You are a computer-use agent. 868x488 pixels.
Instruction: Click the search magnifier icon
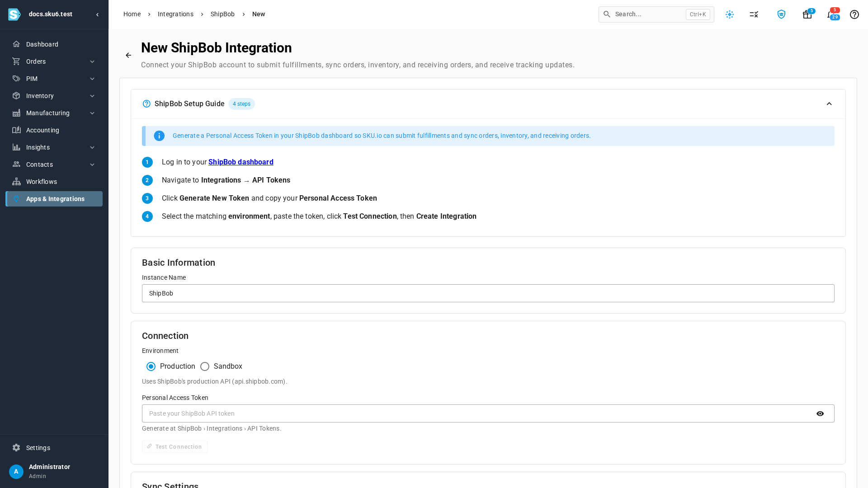pyautogui.click(x=607, y=14)
